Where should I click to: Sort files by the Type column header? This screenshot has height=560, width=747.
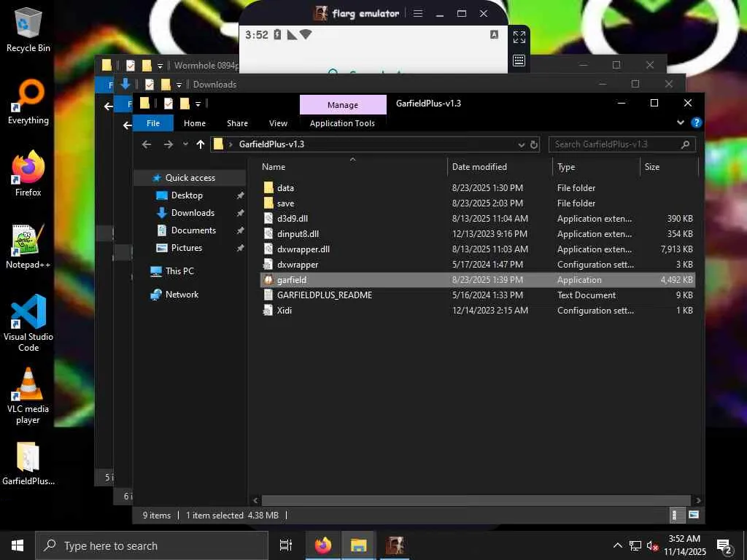tap(597, 167)
